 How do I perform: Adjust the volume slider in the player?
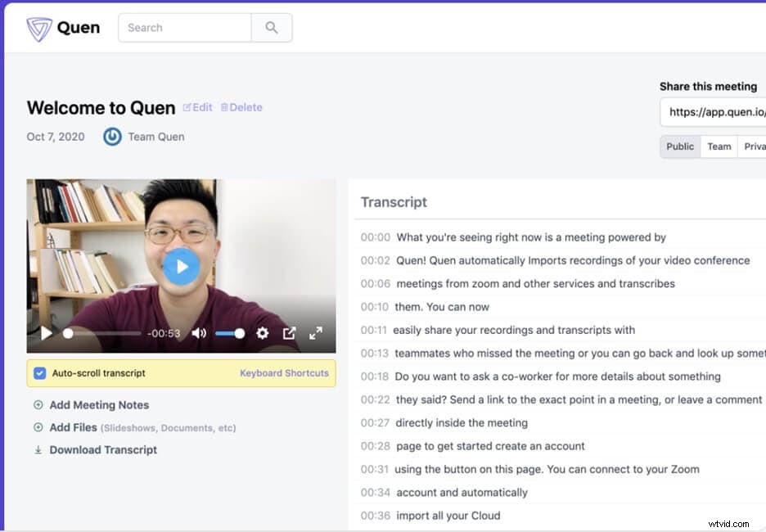227,333
